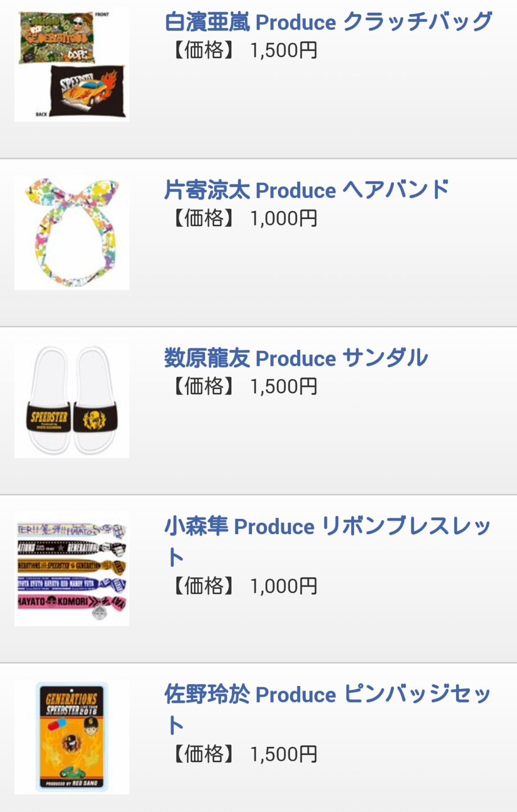The image size is (517, 812).
Task: Click the right sandal with gold emblem
Action: pyautogui.click(x=95, y=400)
